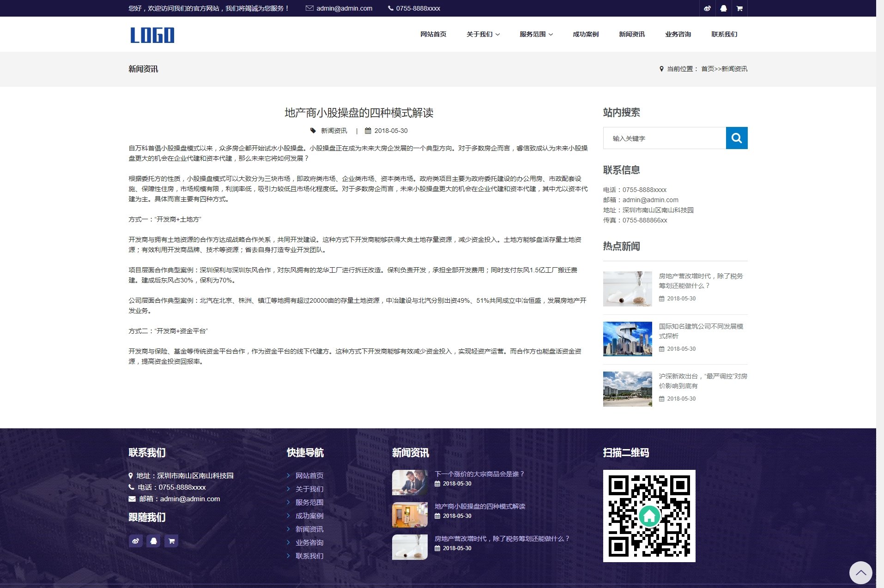This screenshot has height=588, width=884.
Task: Click footer news 下一个涨价的大宗商品会是谁？
Action: 479,474
